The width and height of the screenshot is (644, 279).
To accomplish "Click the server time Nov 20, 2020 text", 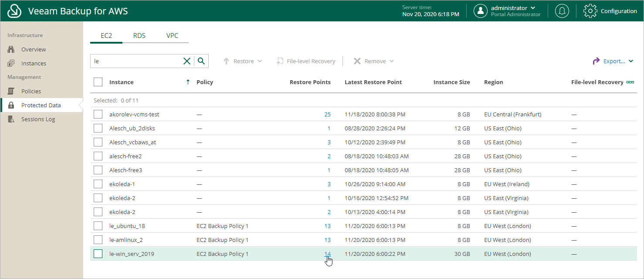I will click(x=430, y=14).
